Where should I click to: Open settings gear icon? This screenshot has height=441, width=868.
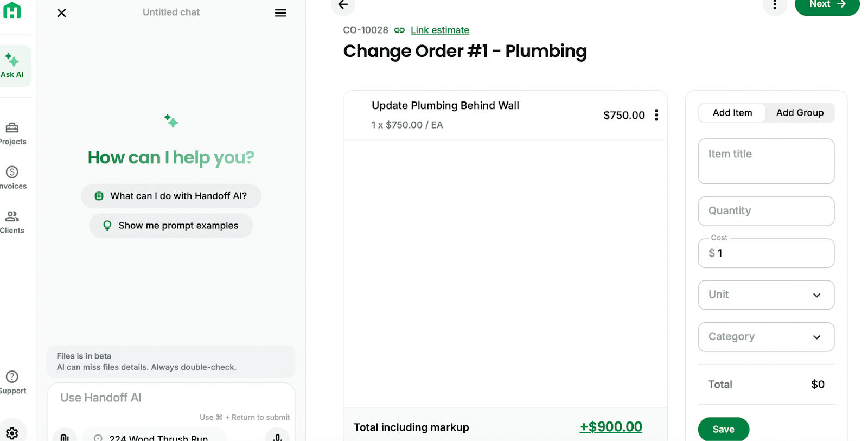[x=12, y=432]
